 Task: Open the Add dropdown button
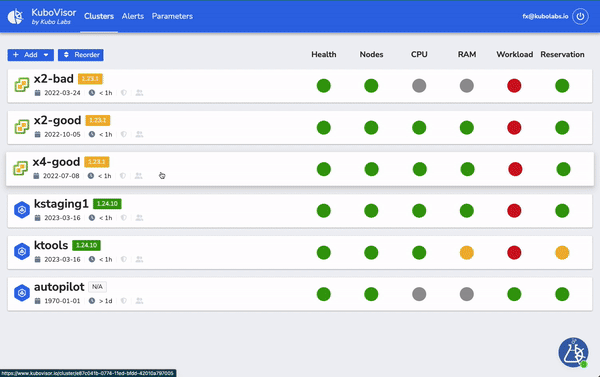click(31, 55)
